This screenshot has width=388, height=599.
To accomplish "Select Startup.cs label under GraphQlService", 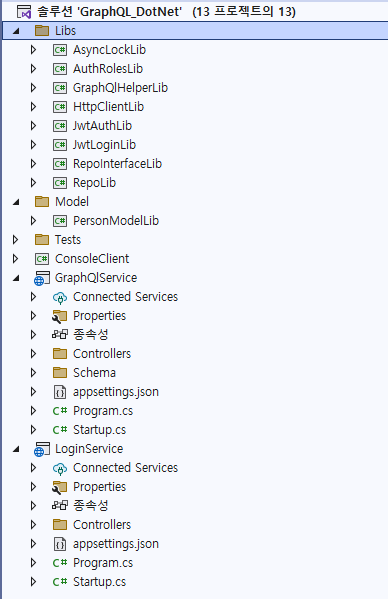I will coord(99,430).
